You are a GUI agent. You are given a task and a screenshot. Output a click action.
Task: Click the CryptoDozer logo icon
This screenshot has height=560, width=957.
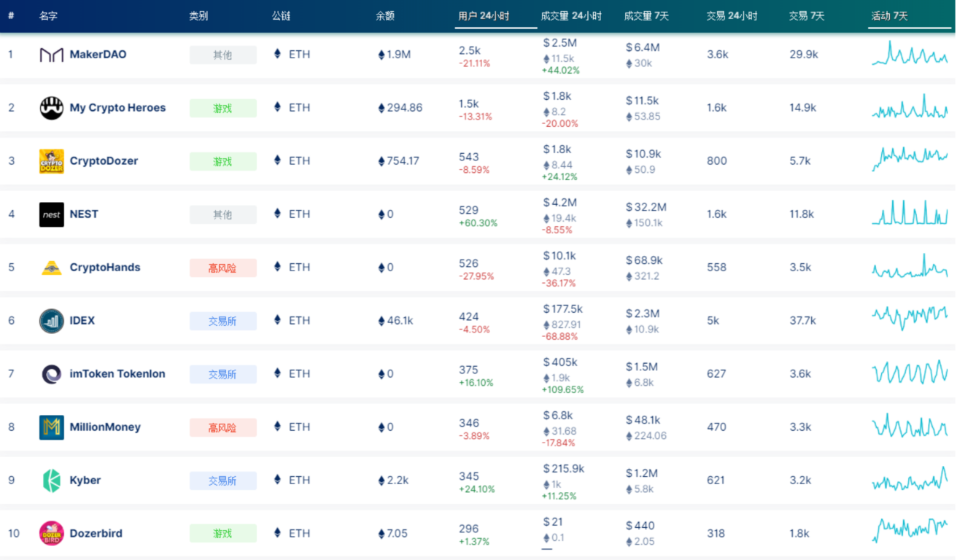[52, 161]
